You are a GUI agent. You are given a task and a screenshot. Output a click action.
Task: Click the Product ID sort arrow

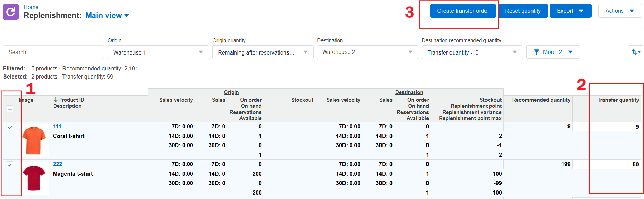[x=55, y=100]
